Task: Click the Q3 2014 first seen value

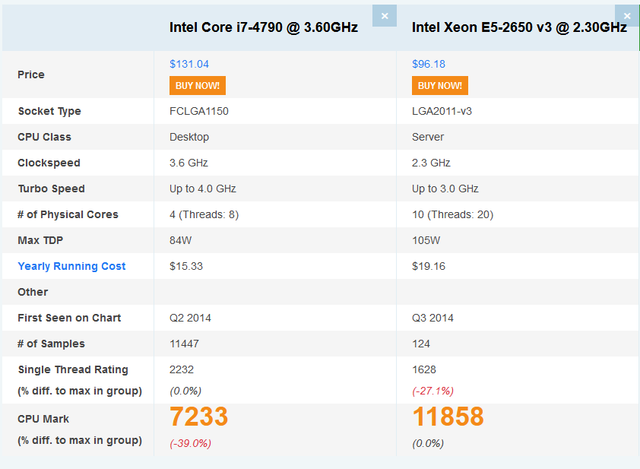Action: click(433, 318)
